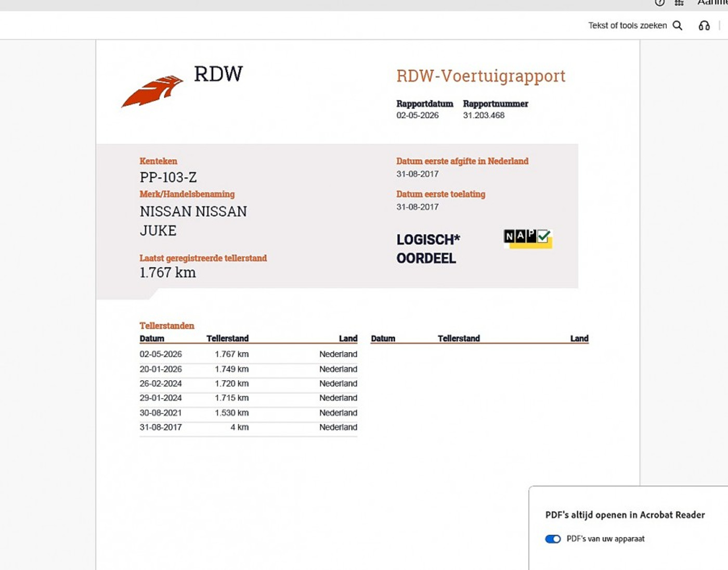
Task: Focus the Tekst of tools zoeken field
Action: [628, 25]
